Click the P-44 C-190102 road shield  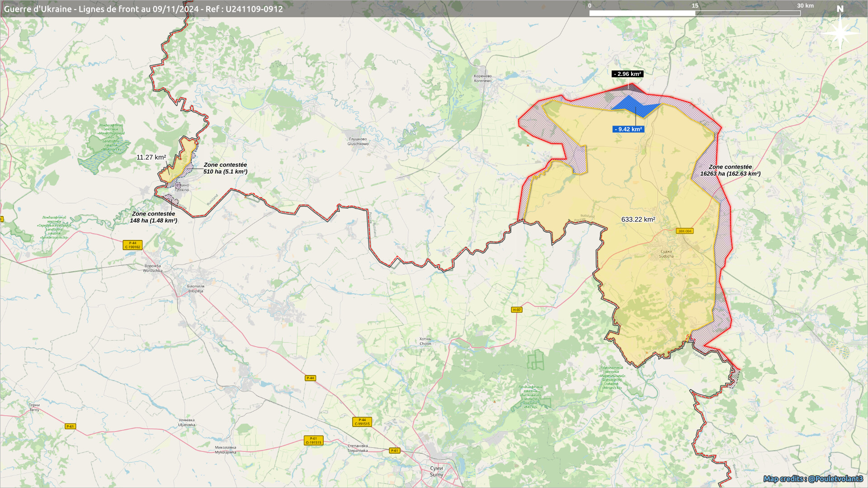click(132, 245)
